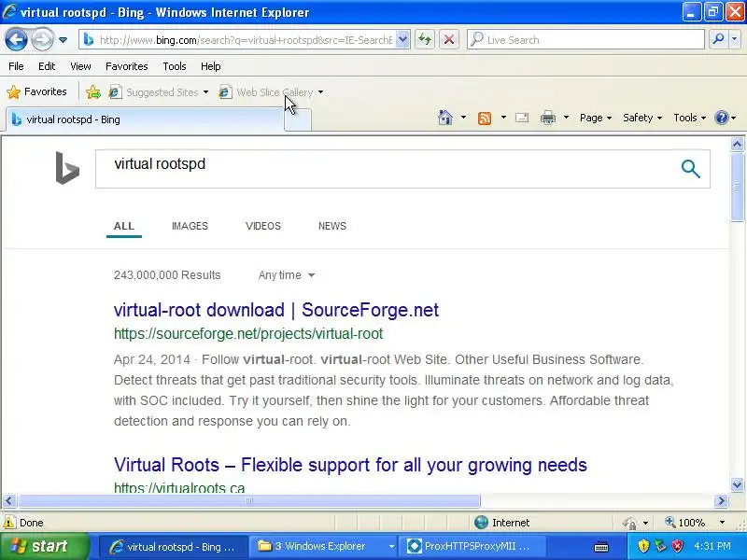Viewport: 747px width, 560px height.
Task: Open the File menu
Action: pyautogui.click(x=16, y=66)
